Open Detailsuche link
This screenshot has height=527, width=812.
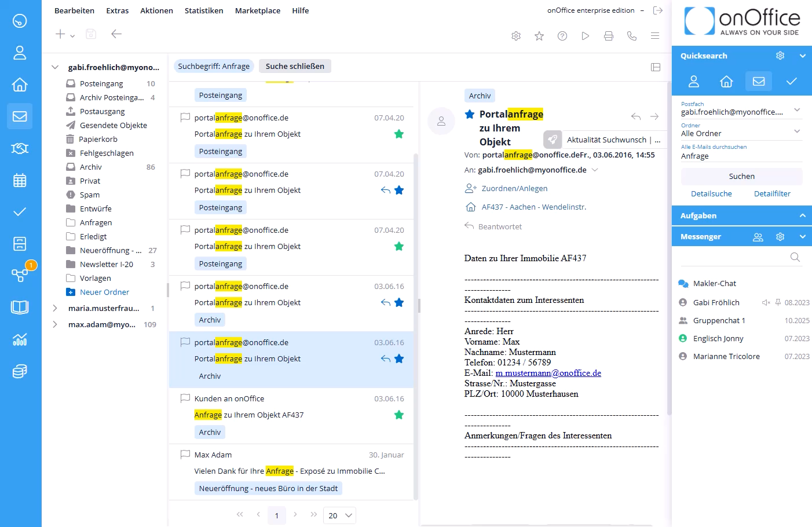(x=711, y=193)
